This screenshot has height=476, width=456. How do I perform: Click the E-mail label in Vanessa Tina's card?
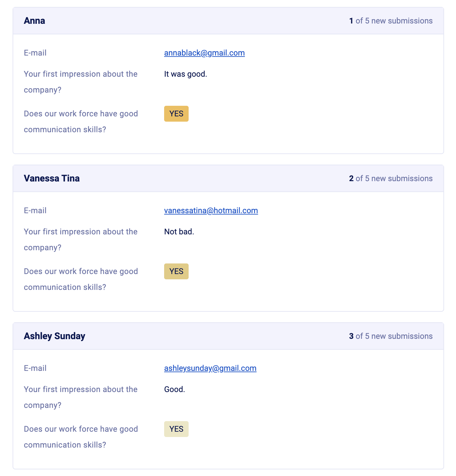(35, 211)
